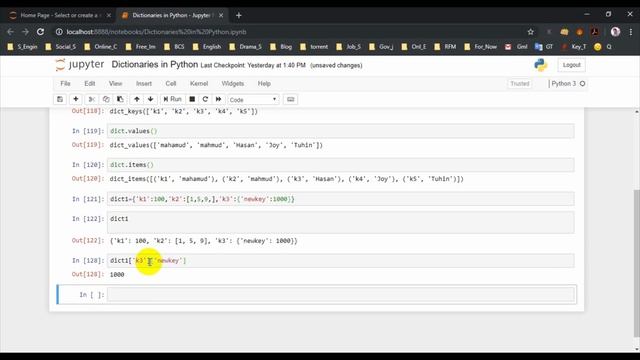
Task: Open the cell type Code dropdown
Action: click(253, 100)
